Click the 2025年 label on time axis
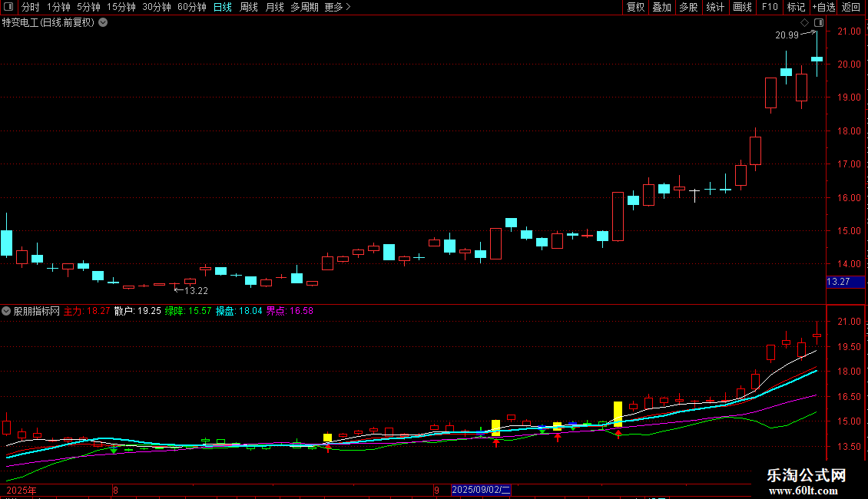Viewport: 868px width, 499px height. coord(22,490)
